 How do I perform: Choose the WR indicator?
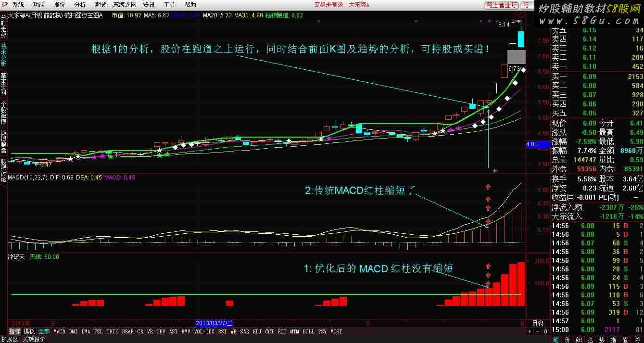pos(233,331)
